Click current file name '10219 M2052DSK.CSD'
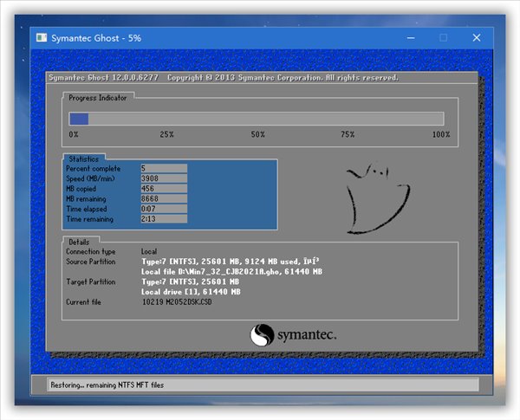This screenshot has height=420, width=520. pyautogui.click(x=177, y=302)
